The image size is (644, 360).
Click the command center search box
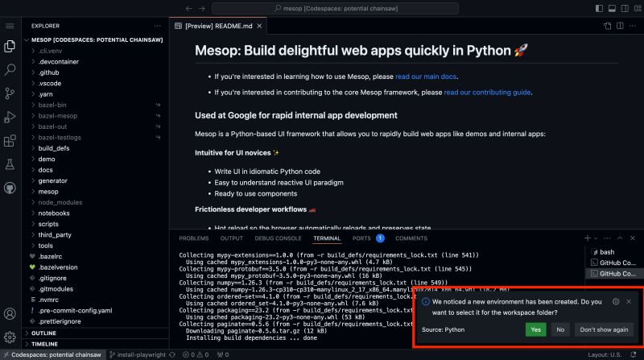335,8
